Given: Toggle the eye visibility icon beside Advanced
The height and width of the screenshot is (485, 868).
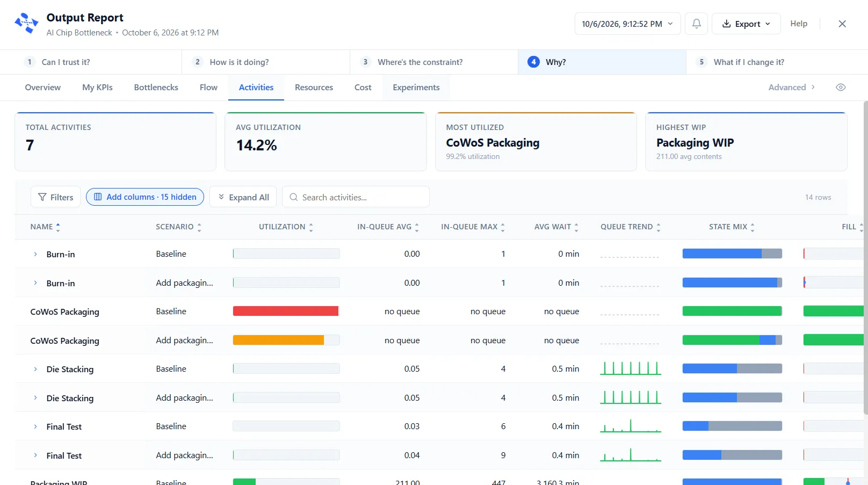Looking at the screenshot, I should (841, 87).
